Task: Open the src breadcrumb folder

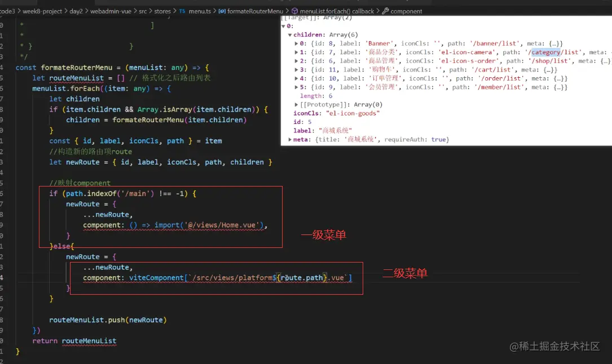Action: pos(143,11)
